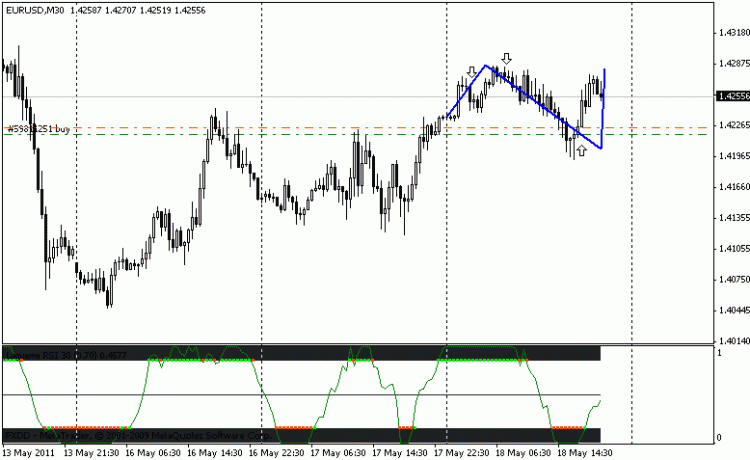Click the 1.43180 price axis label
This screenshot has width=750, height=460.
click(x=732, y=32)
